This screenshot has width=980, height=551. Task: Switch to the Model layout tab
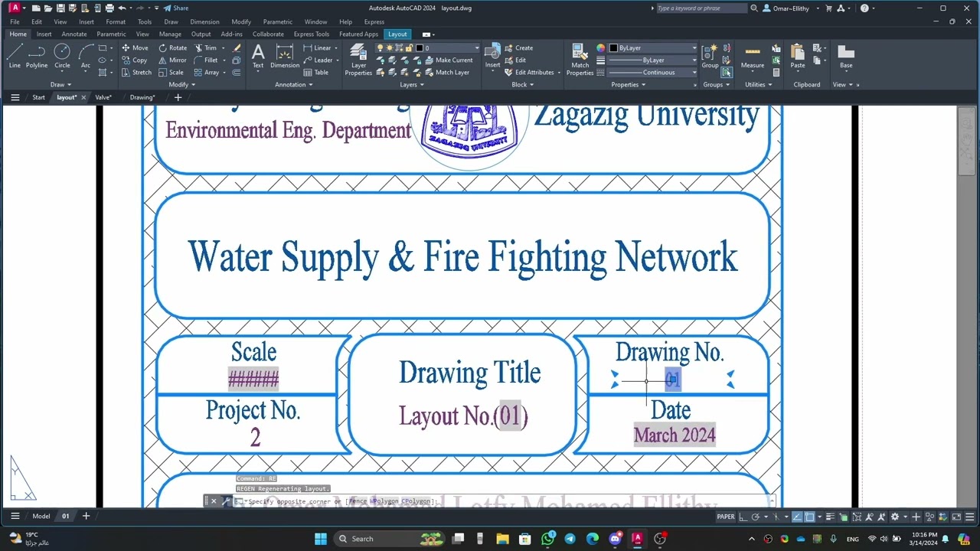[41, 516]
